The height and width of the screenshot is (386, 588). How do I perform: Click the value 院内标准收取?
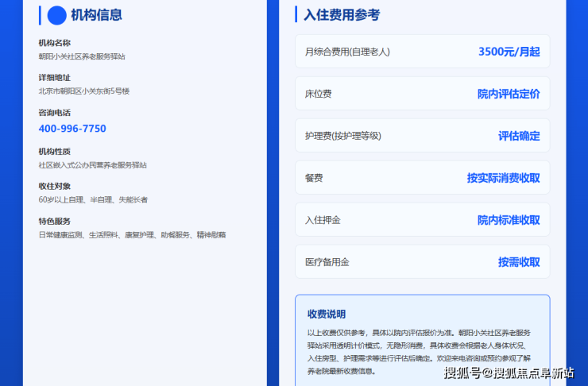(509, 220)
